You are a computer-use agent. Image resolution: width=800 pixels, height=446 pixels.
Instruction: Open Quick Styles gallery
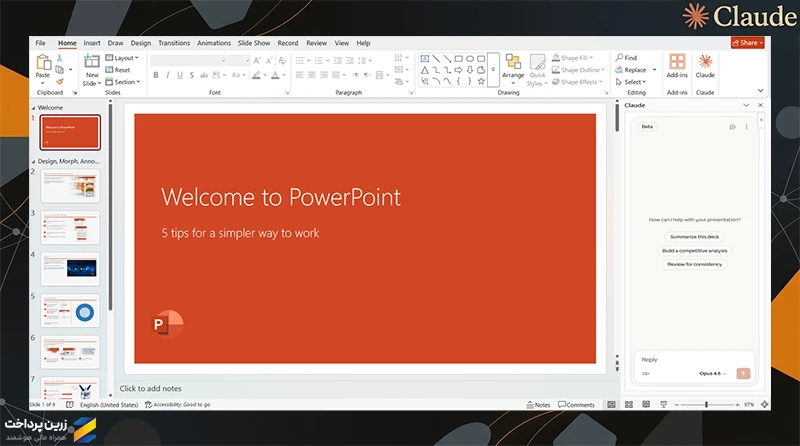tap(537, 70)
